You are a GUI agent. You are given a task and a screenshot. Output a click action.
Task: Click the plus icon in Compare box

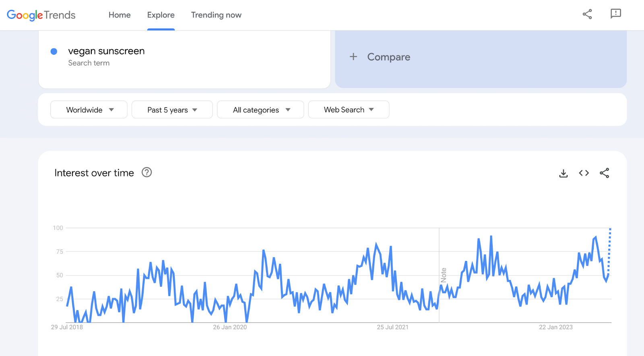[x=353, y=57]
